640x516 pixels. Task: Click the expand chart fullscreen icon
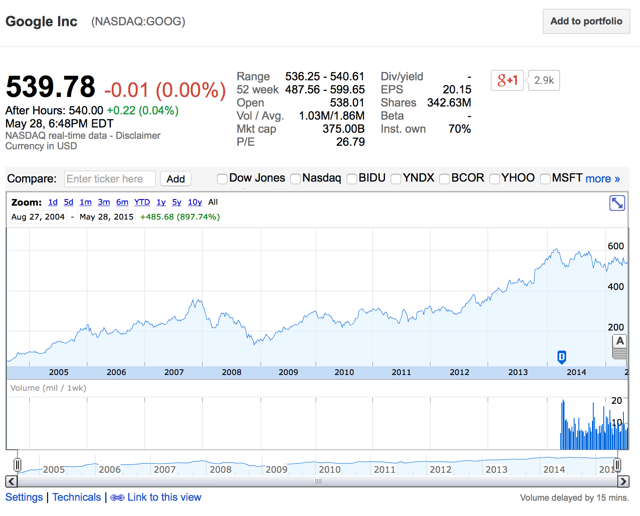617,203
